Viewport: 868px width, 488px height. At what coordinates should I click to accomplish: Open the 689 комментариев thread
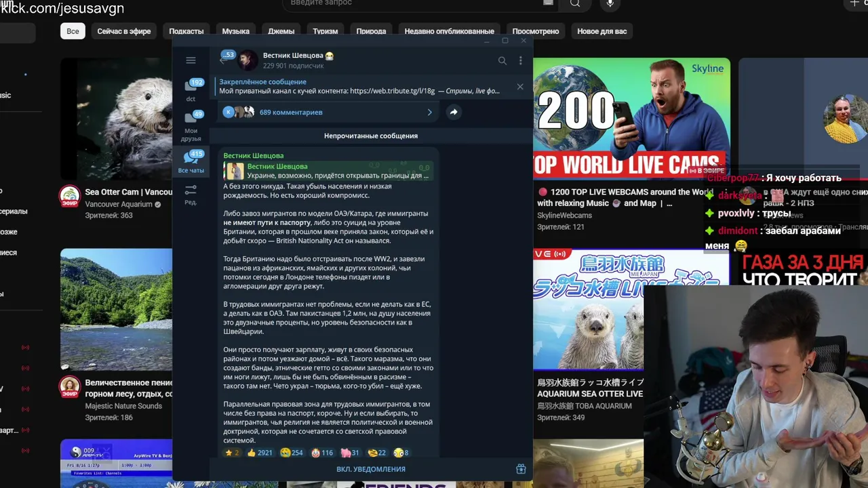click(x=291, y=113)
